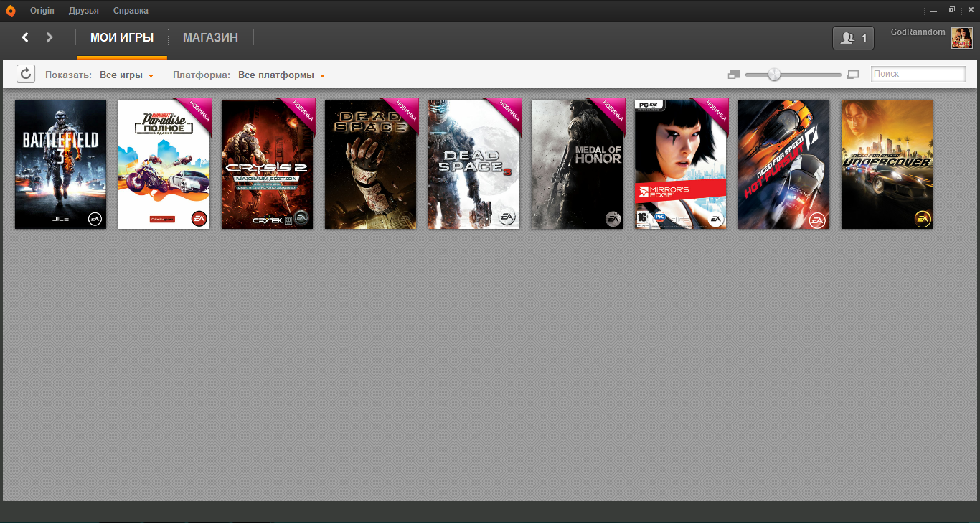
Task: Open the Друзья menu
Action: (84, 11)
